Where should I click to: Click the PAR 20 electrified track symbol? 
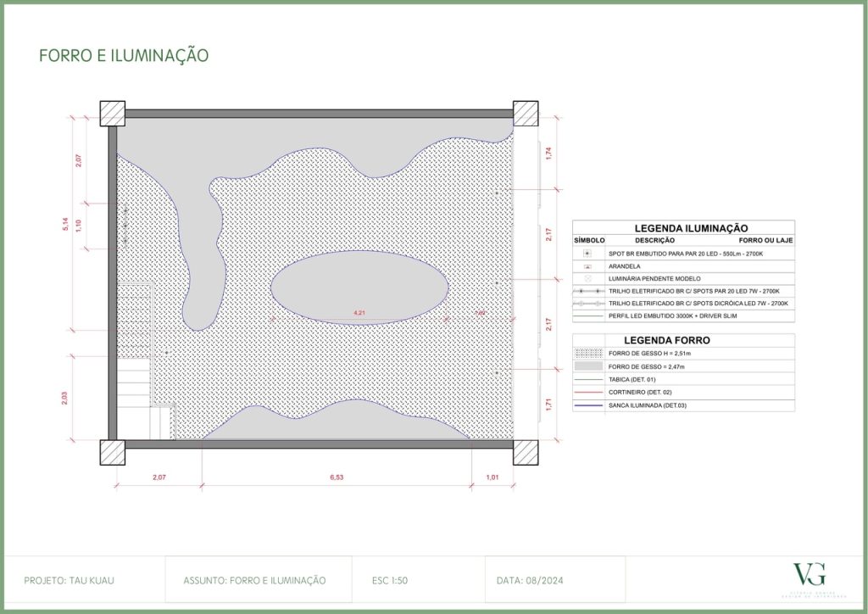[587, 291]
